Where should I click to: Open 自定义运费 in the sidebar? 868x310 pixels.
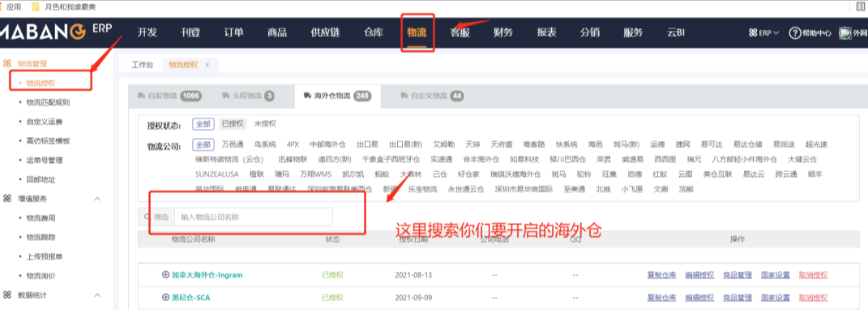pyautogui.click(x=45, y=122)
